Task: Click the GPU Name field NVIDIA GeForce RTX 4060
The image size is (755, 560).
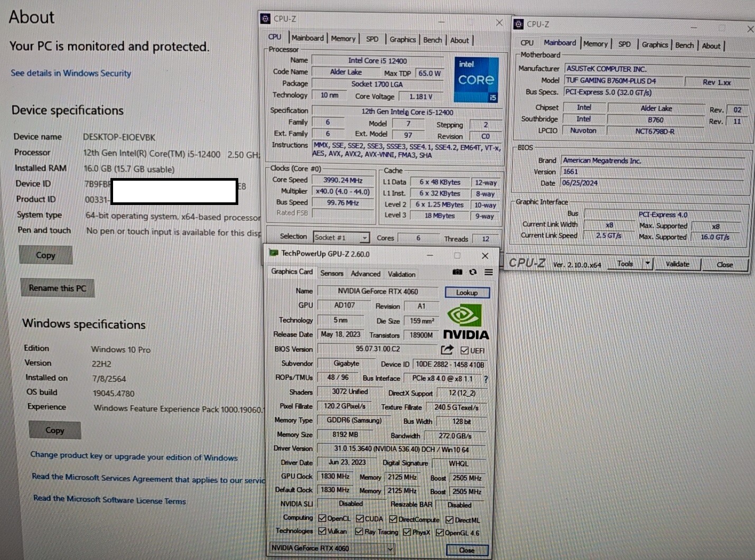Action: [378, 291]
